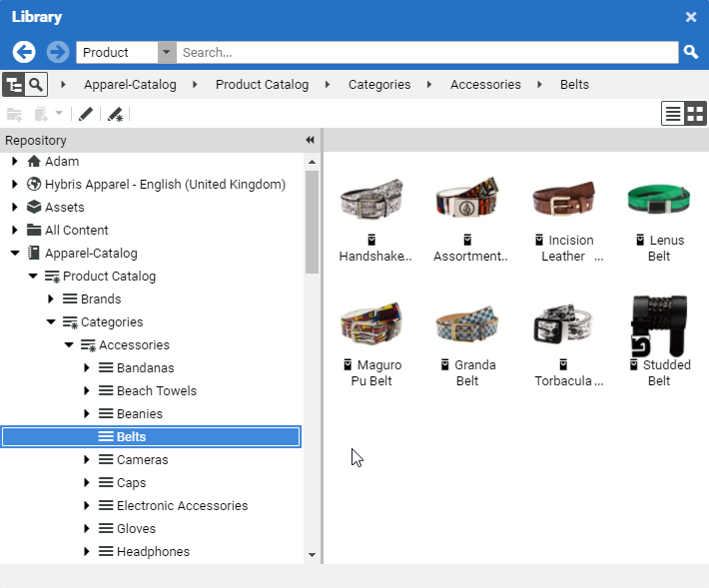Image resolution: width=709 pixels, height=588 pixels.
Task: Switch to thumbnail grid view
Action: coord(695,113)
